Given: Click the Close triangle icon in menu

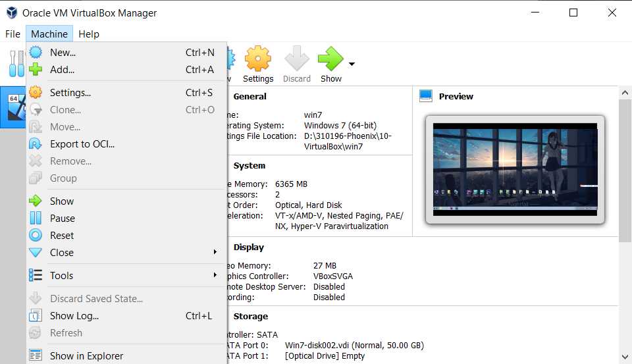Looking at the screenshot, I should pyautogui.click(x=36, y=252).
